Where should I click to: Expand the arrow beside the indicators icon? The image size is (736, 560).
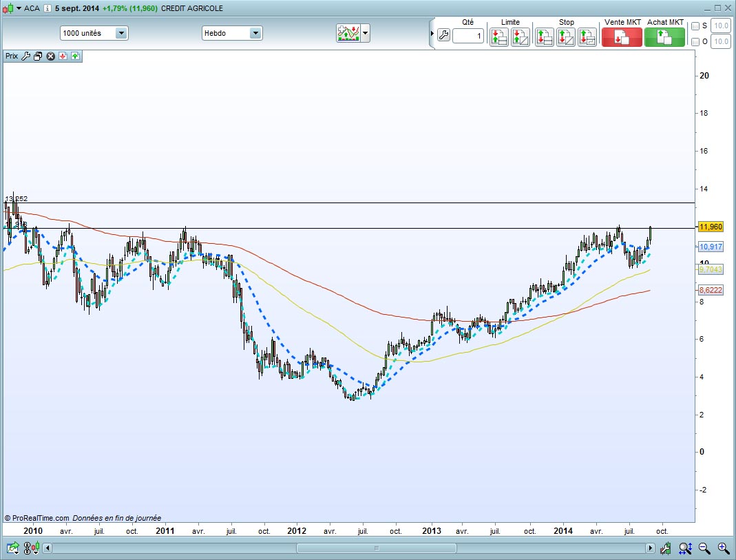(x=365, y=33)
